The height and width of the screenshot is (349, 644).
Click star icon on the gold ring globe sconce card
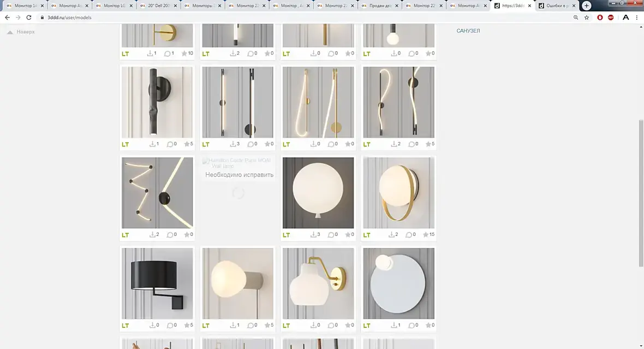click(426, 234)
